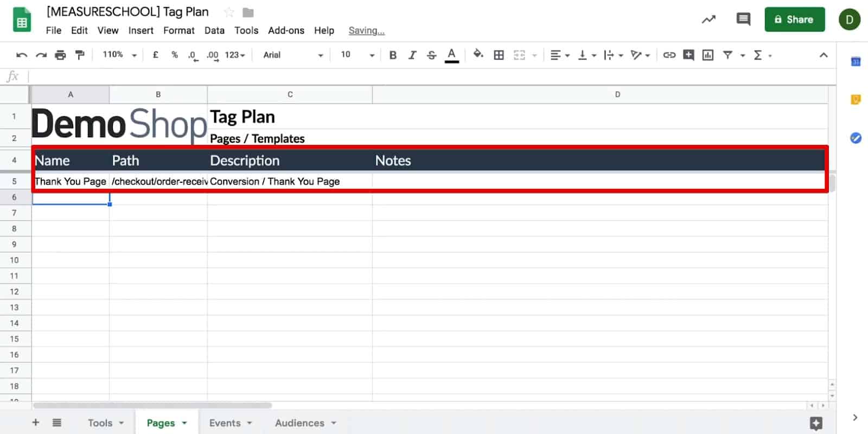Click the insert chart icon

point(707,55)
